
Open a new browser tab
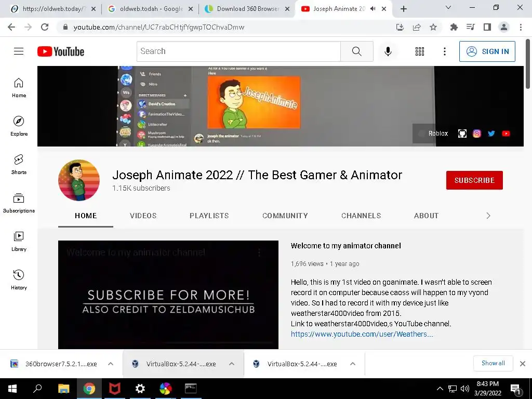pyautogui.click(x=403, y=9)
